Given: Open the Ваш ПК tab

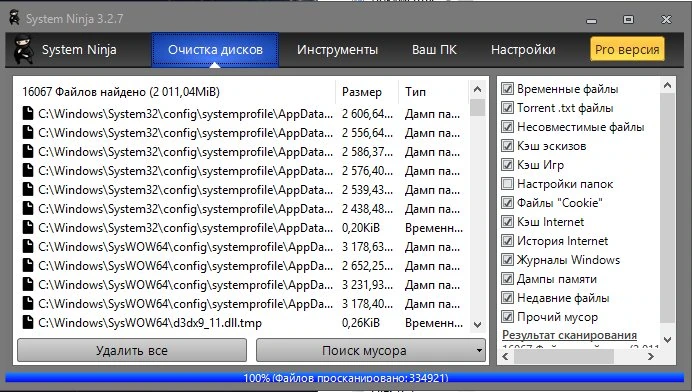Looking at the screenshot, I should pos(434,49).
